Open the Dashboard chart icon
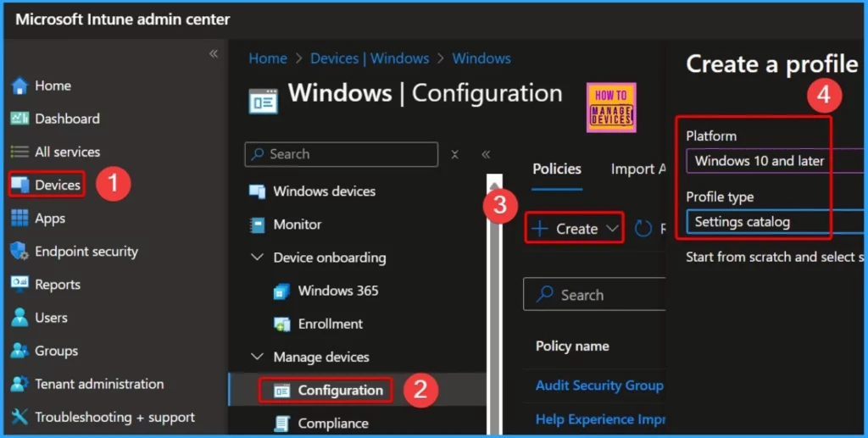Screen dimensions: 868x438 (20, 119)
